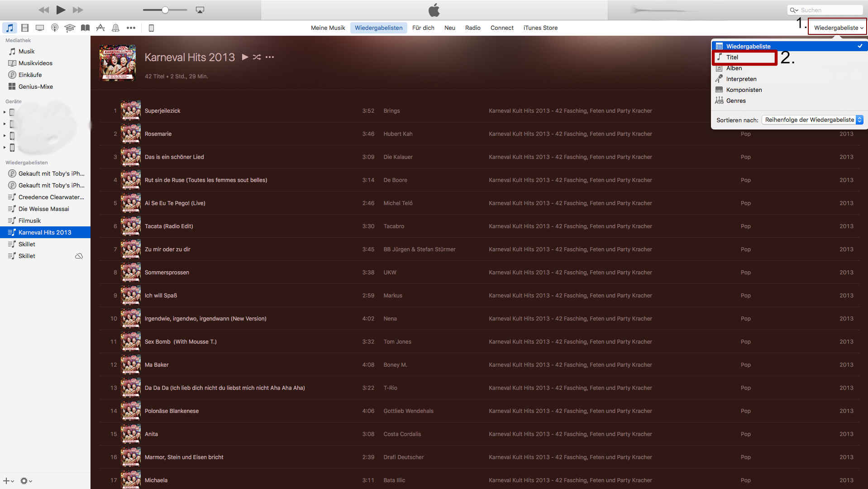The width and height of the screenshot is (868, 489).
Task: Play the current track
Action: 61,10
